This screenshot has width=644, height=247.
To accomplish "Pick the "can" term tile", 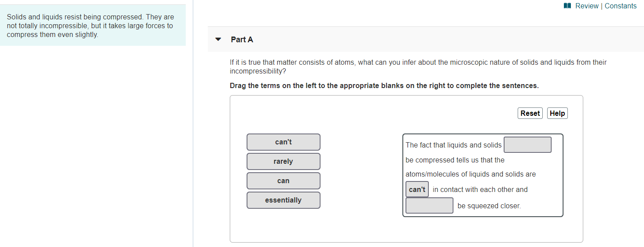I will tap(283, 181).
